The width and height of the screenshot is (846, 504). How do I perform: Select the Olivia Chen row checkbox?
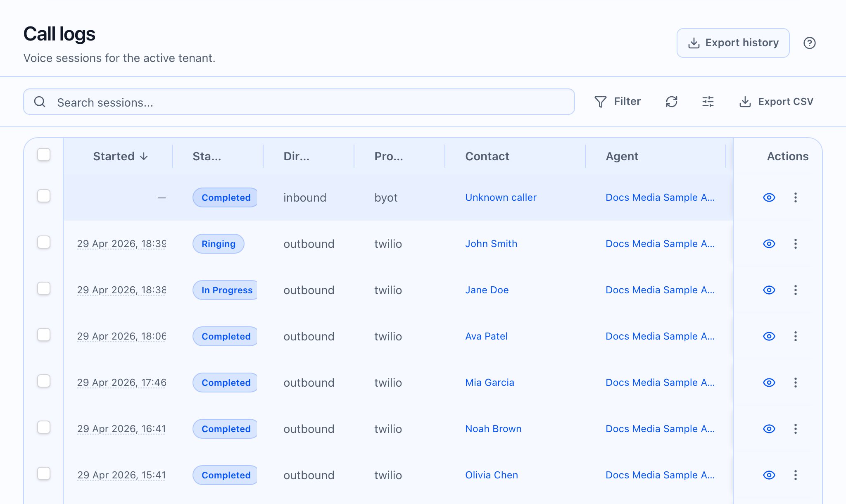pyautogui.click(x=44, y=473)
